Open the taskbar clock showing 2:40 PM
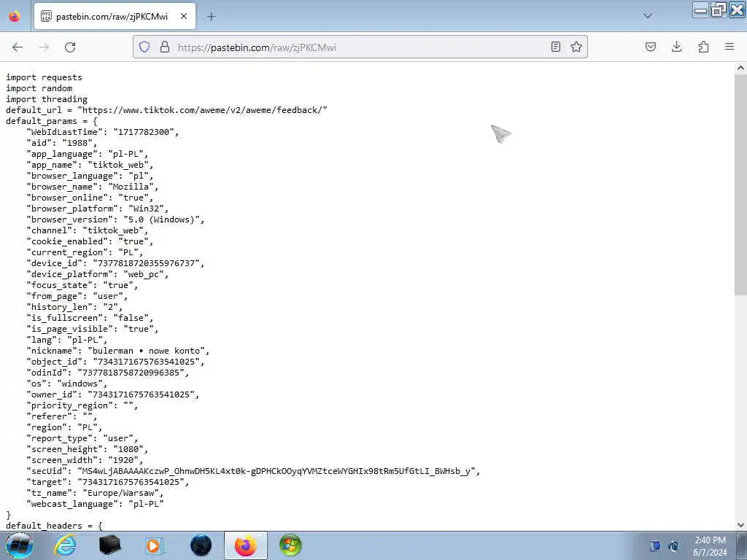Image resolution: width=747 pixels, height=560 pixels. (710, 546)
